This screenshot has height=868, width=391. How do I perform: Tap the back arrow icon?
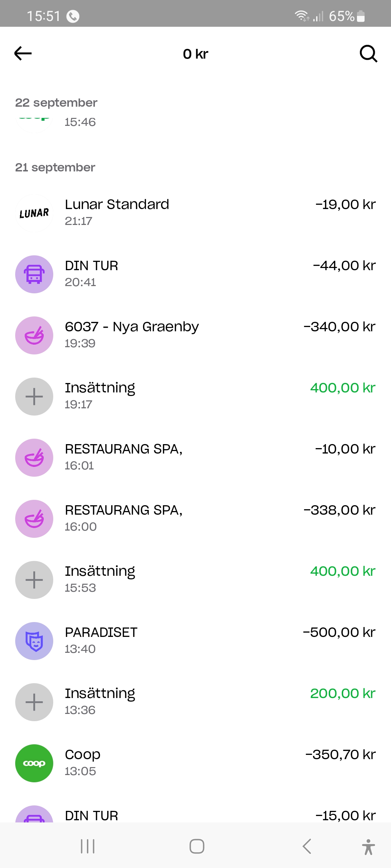coord(23,54)
